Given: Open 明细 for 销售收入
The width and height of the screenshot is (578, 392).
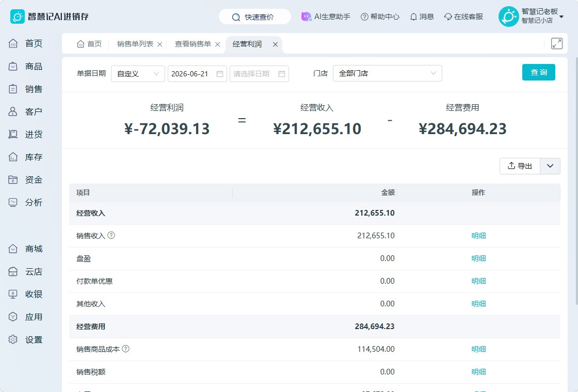Looking at the screenshot, I should [x=478, y=235].
